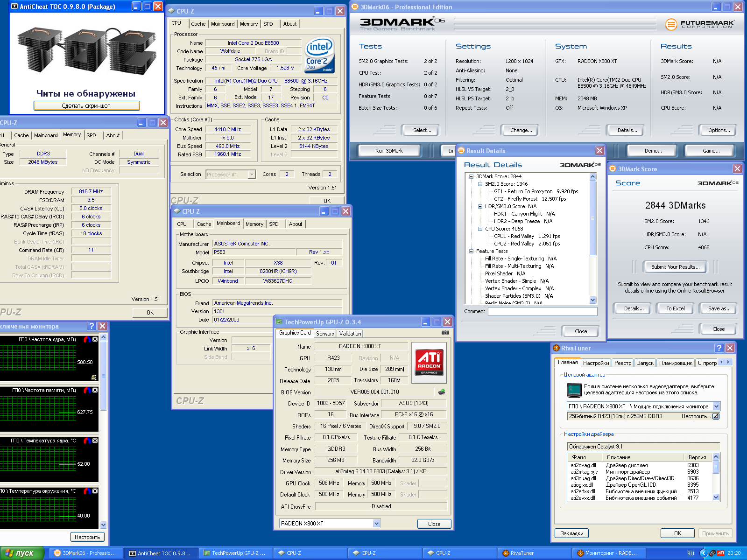Select CPU1 - Red Valley 1.291 fps row
The height and width of the screenshot is (560, 747).
[527, 236]
